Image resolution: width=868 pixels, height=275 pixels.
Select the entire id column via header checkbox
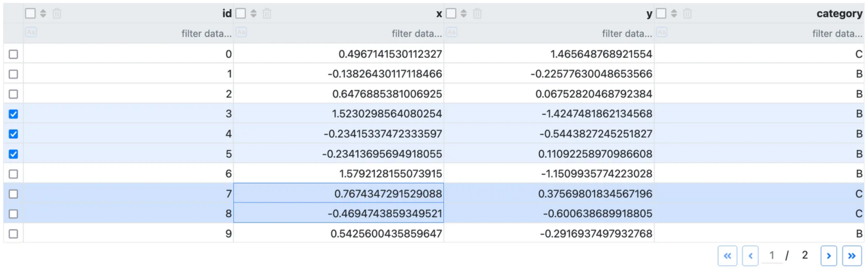point(30,13)
